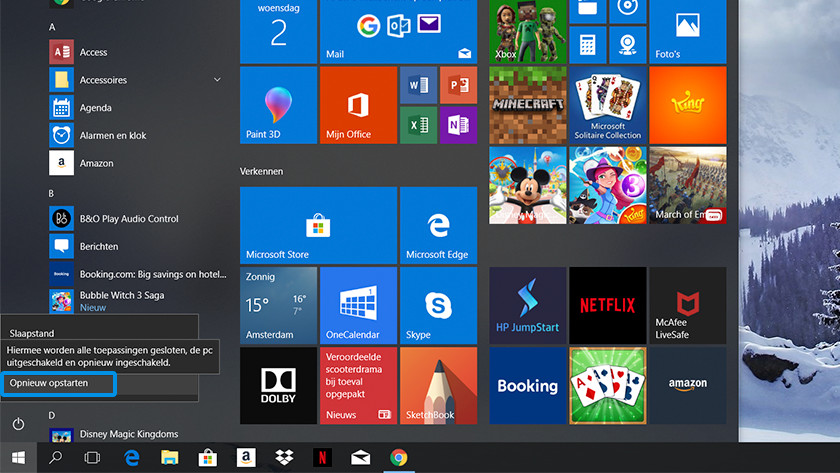Viewport: 840px width, 473px height.
Task: Open the Nieuws headline tile
Action: pos(358,386)
